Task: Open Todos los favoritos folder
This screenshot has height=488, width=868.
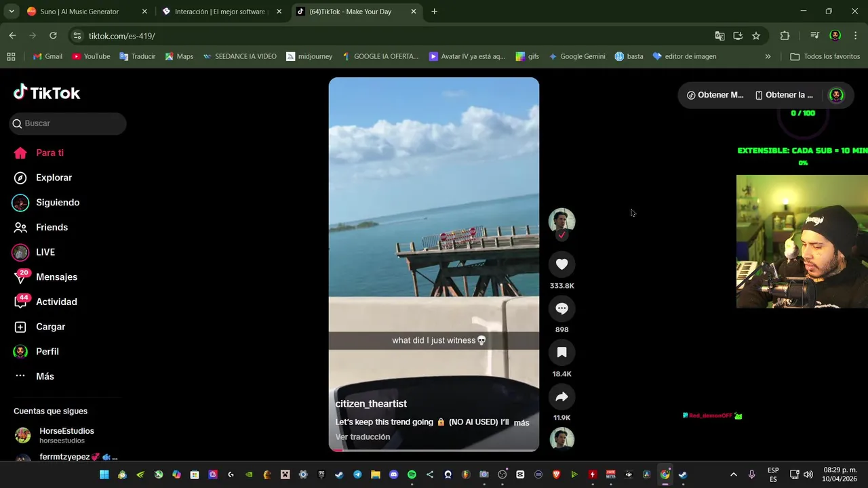Action: click(825, 56)
